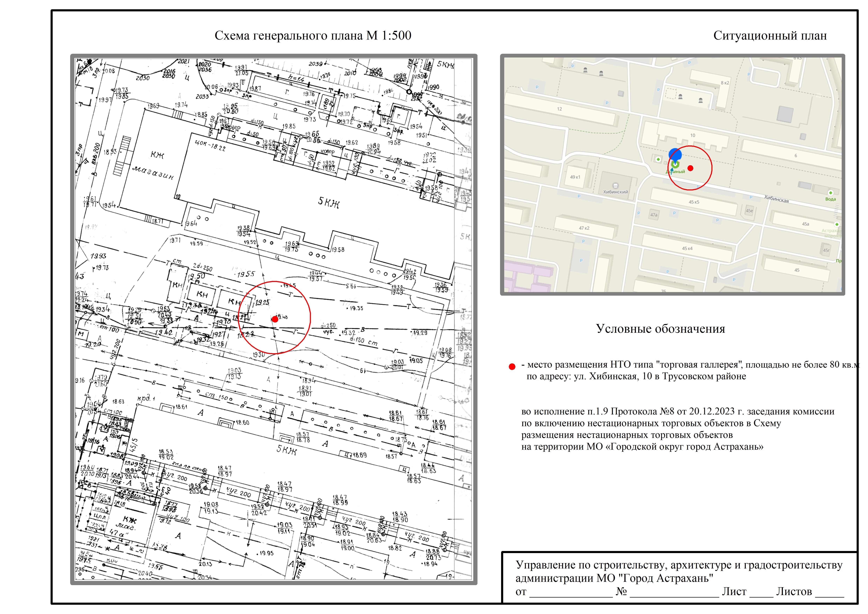Select building 47 к2 on the map
868x614 pixels.
(x=584, y=228)
